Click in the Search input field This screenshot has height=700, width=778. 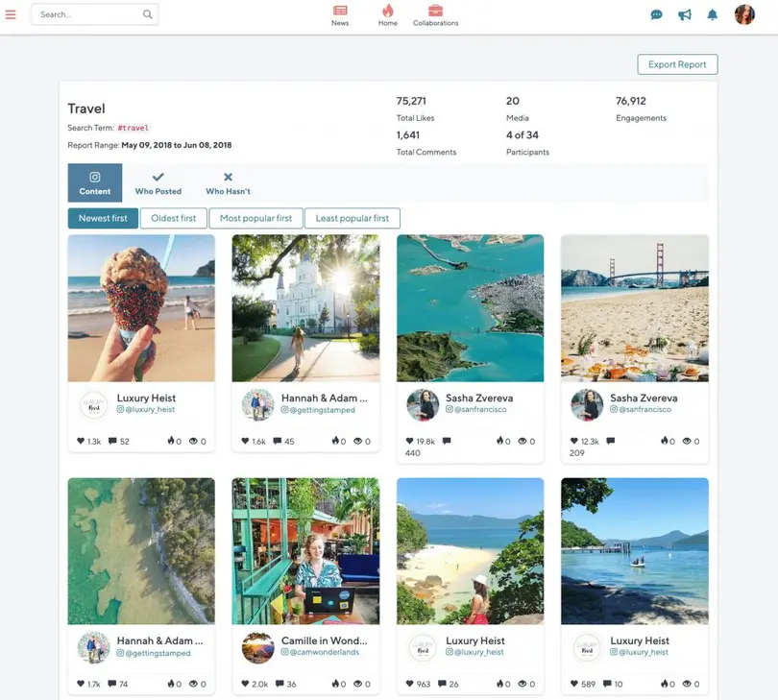86,14
